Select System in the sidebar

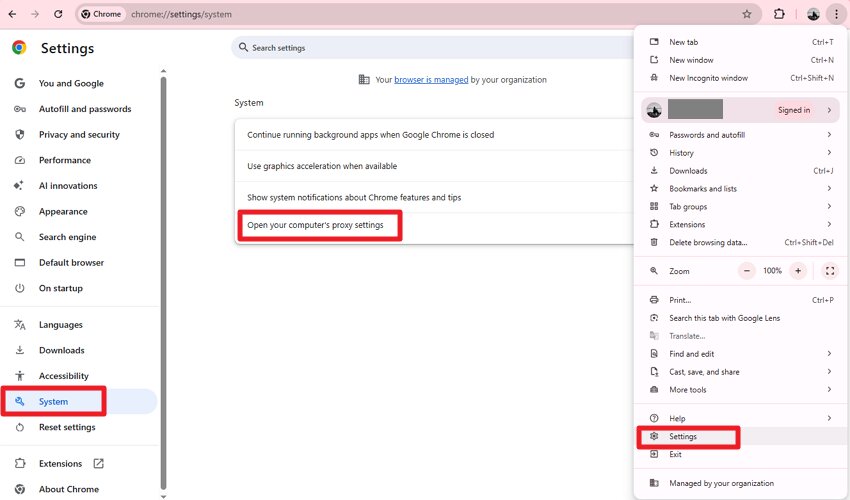80,401
